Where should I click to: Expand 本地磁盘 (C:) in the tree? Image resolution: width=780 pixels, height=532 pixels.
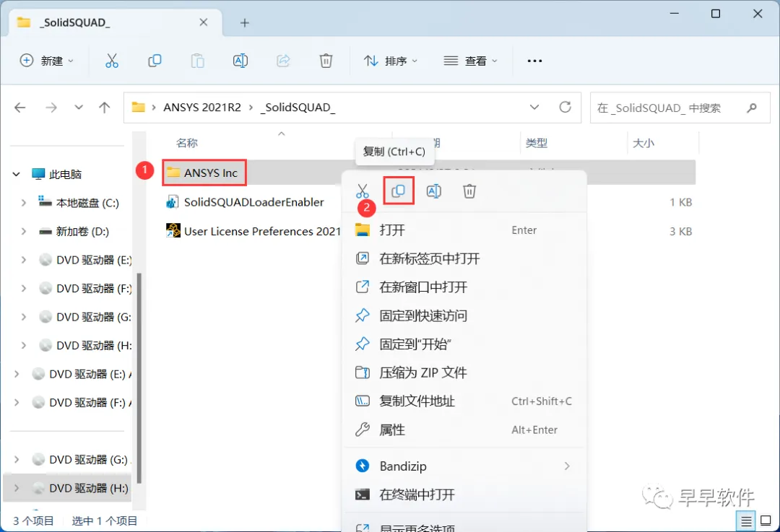point(23,203)
